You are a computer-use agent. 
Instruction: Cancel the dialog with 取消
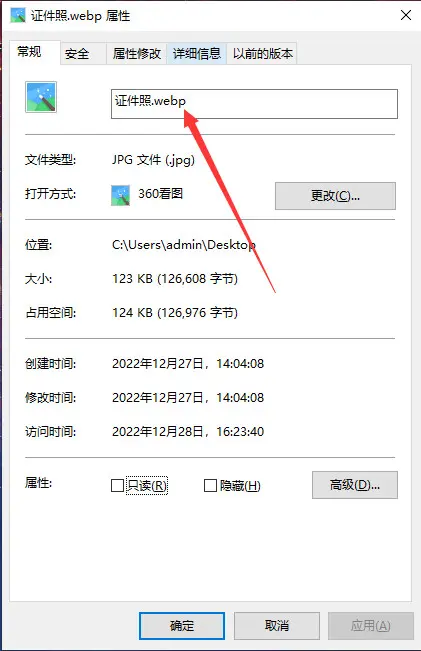tap(277, 626)
